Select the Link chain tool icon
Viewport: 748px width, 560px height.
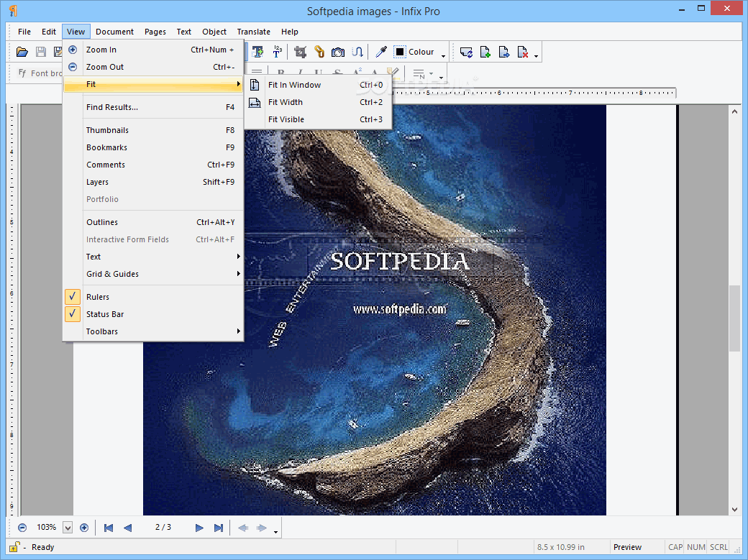coord(319,52)
